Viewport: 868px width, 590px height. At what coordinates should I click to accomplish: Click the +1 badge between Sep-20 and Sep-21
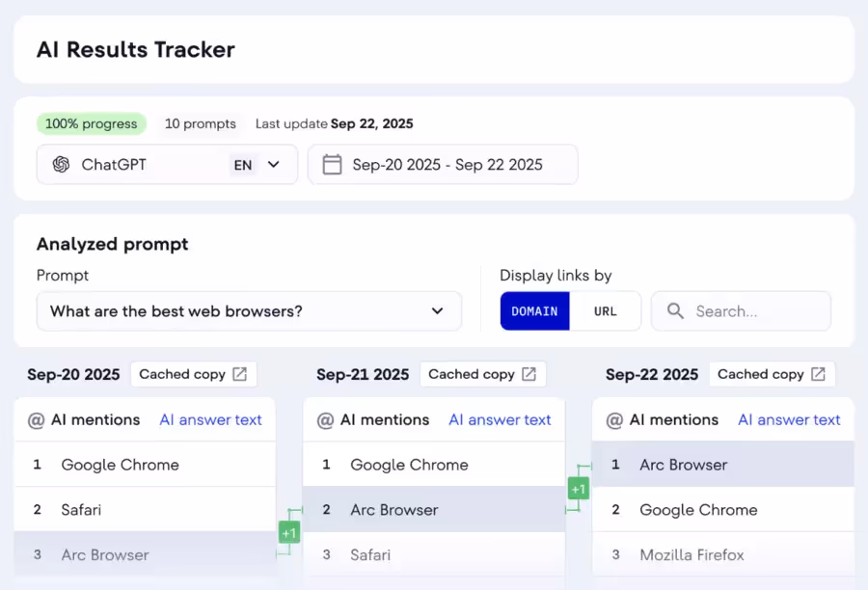289,531
